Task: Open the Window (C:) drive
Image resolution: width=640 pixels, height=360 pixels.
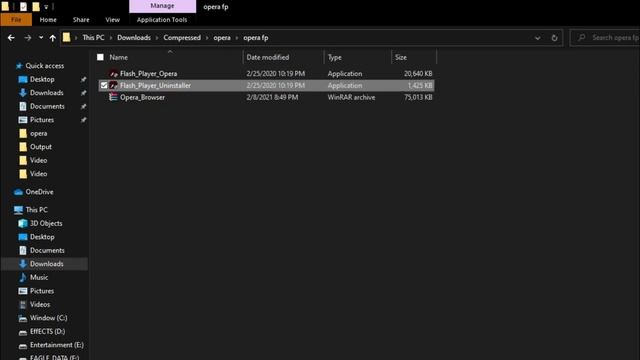Action: pyautogui.click(x=48, y=318)
